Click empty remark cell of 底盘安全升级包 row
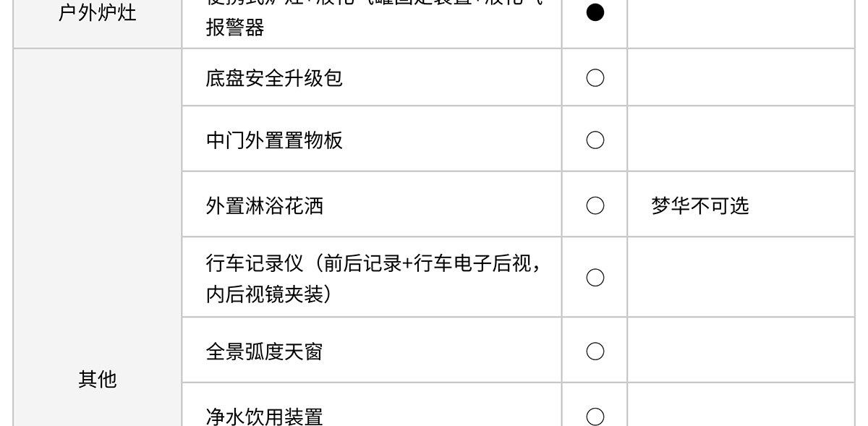The height and width of the screenshot is (426, 868). (741, 78)
